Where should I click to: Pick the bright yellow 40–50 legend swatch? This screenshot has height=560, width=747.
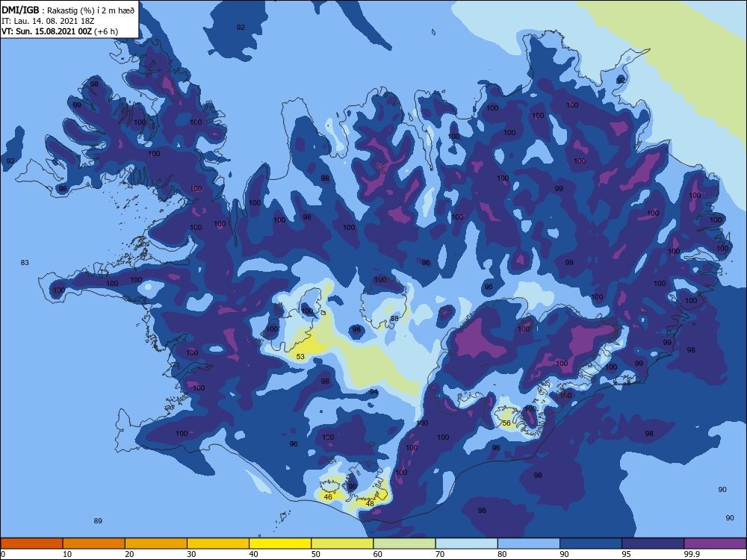(x=280, y=544)
